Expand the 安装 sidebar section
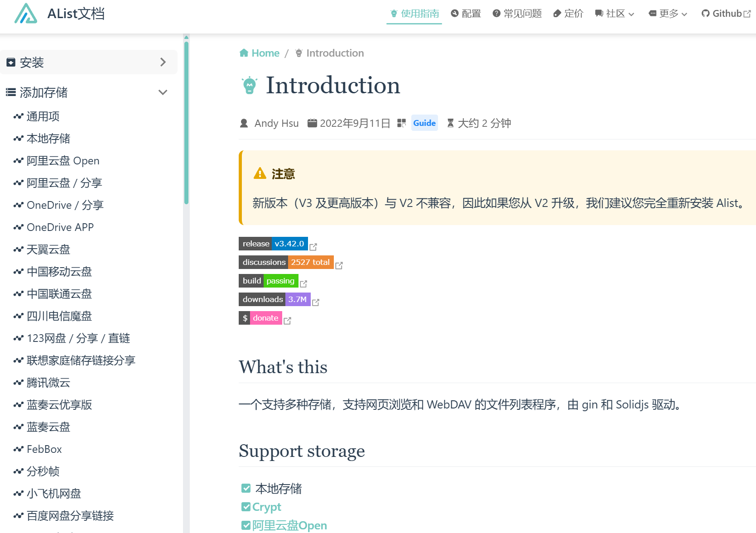756x533 pixels. click(89, 62)
